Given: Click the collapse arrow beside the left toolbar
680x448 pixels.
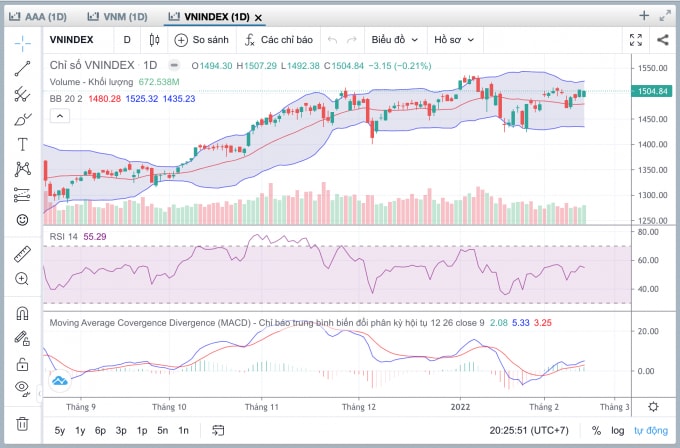Looking at the screenshot, I should point(40,394).
